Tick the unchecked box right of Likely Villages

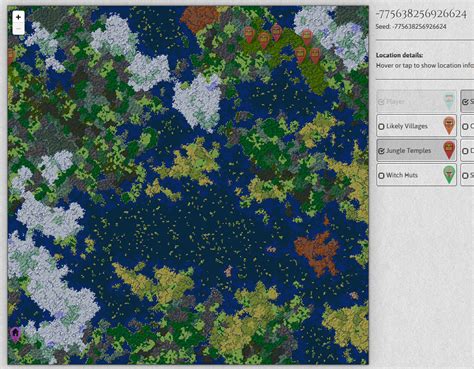click(465, 127)
